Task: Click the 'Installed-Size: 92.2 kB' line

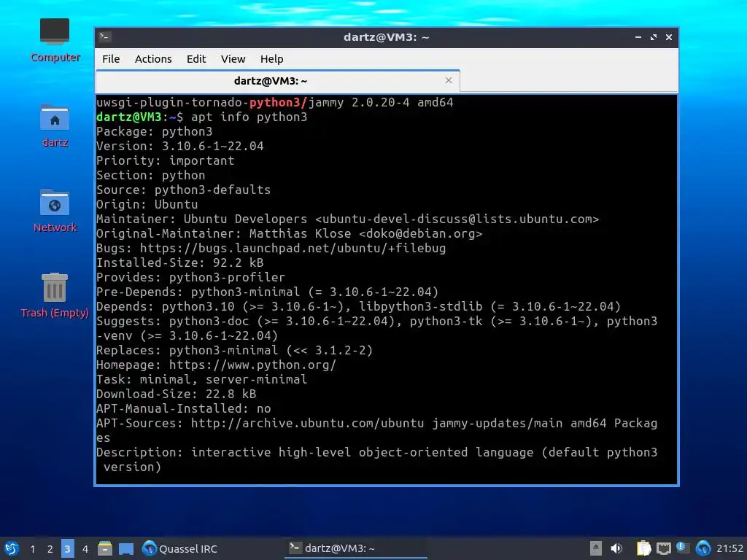Action: (x=180, y=262)
